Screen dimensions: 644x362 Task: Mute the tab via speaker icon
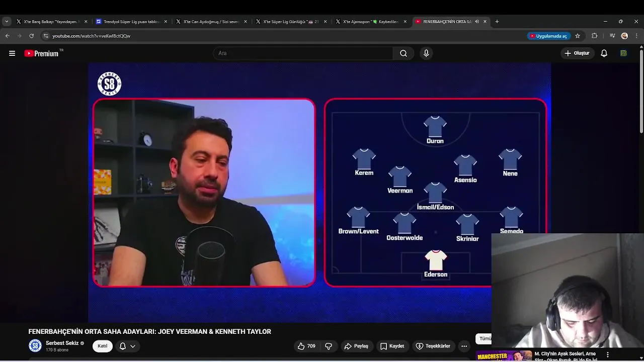pos(476,22)
